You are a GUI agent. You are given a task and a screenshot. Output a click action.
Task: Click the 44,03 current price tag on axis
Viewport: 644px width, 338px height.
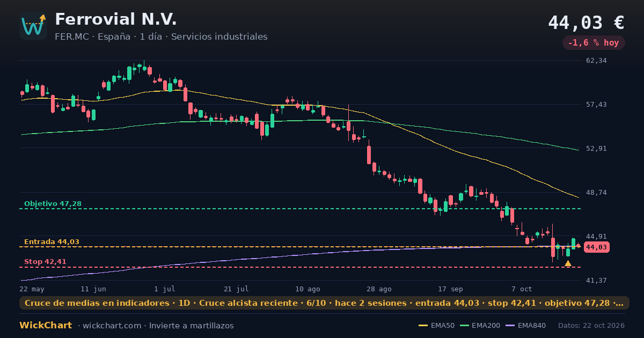[x=597, y=247]
